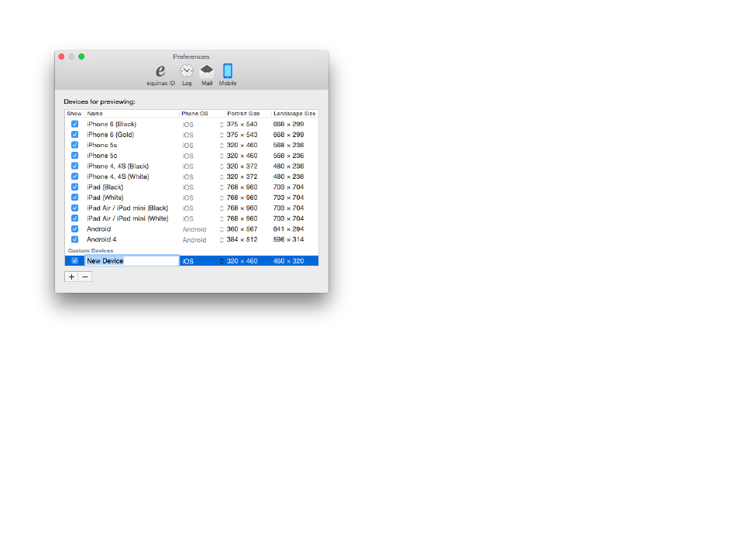Open Phone OS dropdown for iPhone 6 (Black)
739x560 pixels.
click(x=202, y=125)
